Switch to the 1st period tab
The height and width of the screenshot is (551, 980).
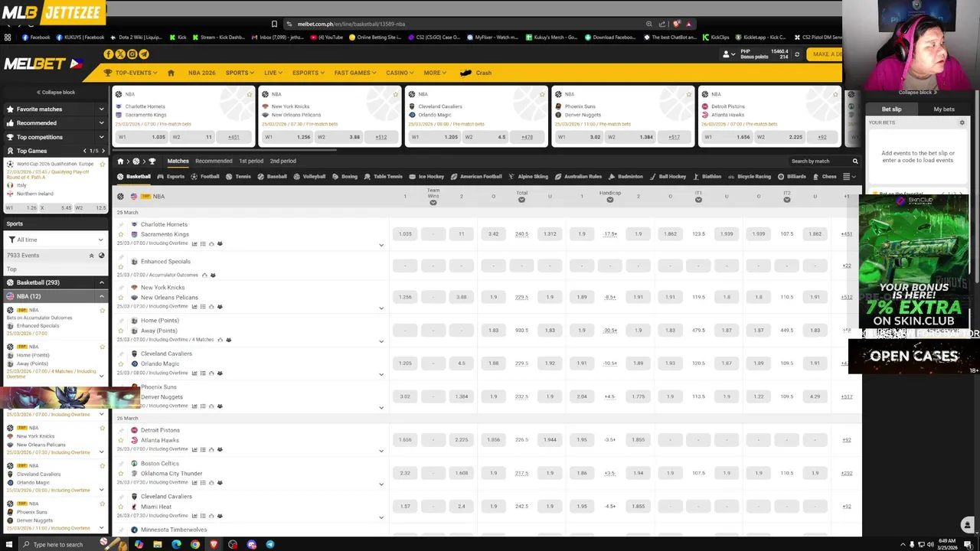pos(250,161)
